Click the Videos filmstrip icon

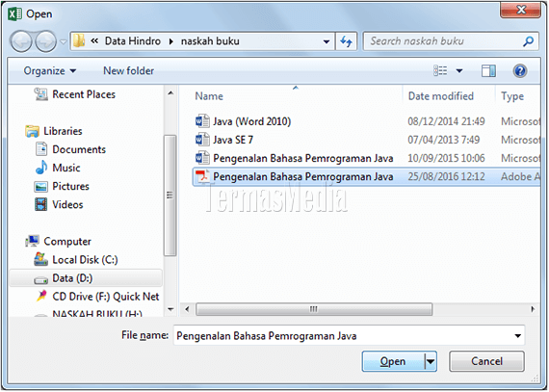pos(41,204)
